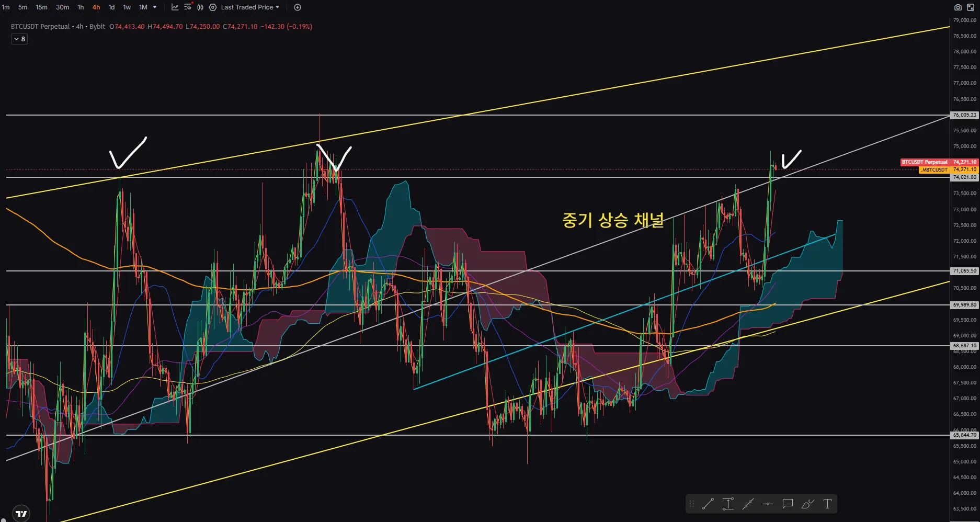Choose the callout comment tool
Viewport: 980px width, 522px height.
[788, 504]
